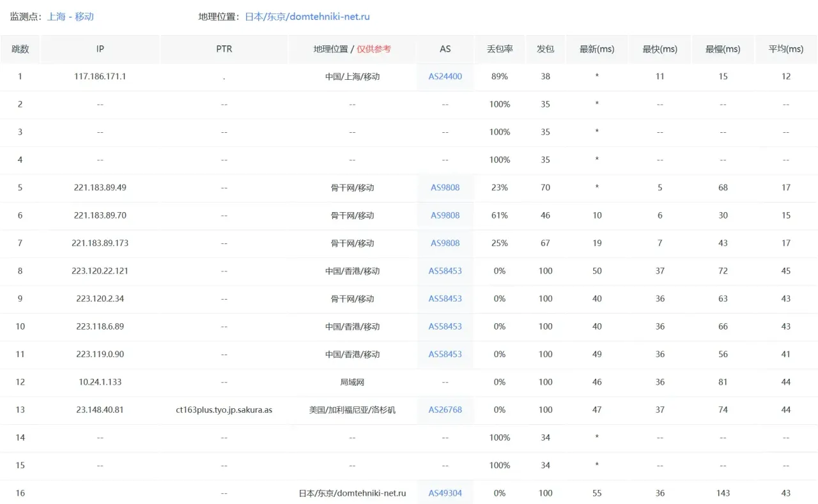Viewport: 818px width, 504px height.
Task: Click AS9808 in the 221.183.89.173 row
Action: (x=445, y=243)
